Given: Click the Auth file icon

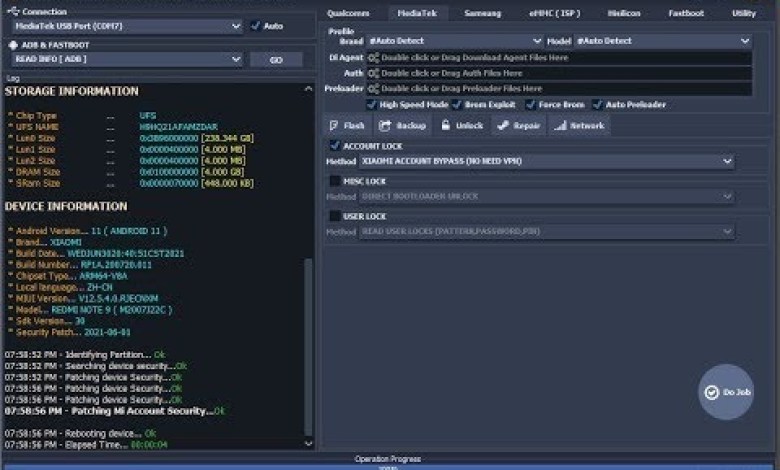Looking at the screenshot, I should click(373, 73).
